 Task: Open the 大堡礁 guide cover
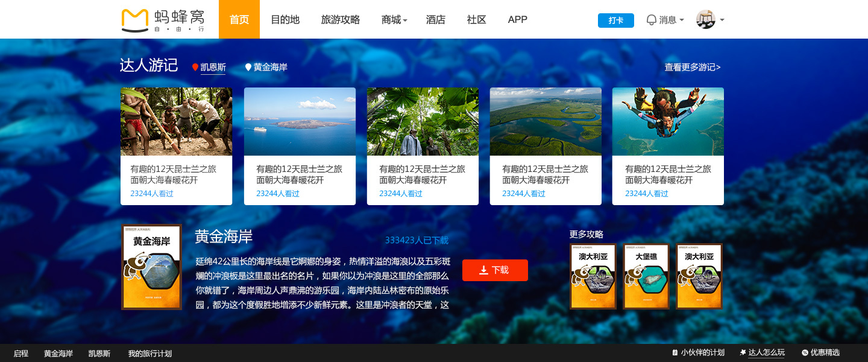click(646, 276)
